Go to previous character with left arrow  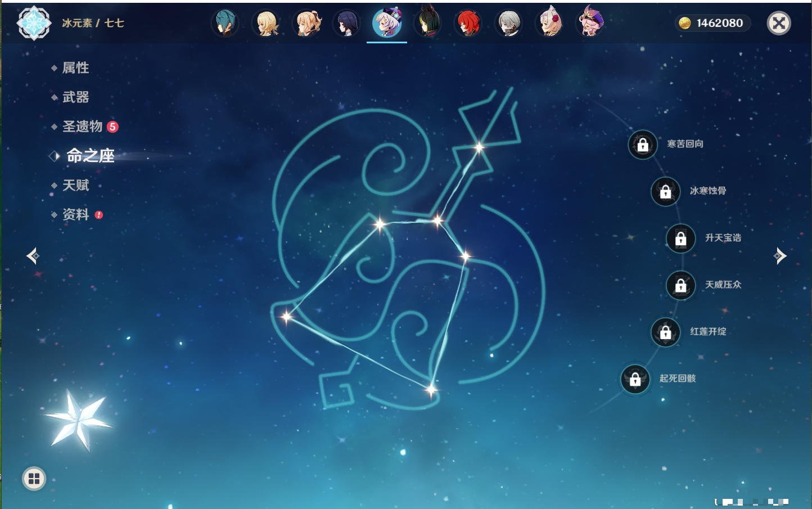coord(33,256)
